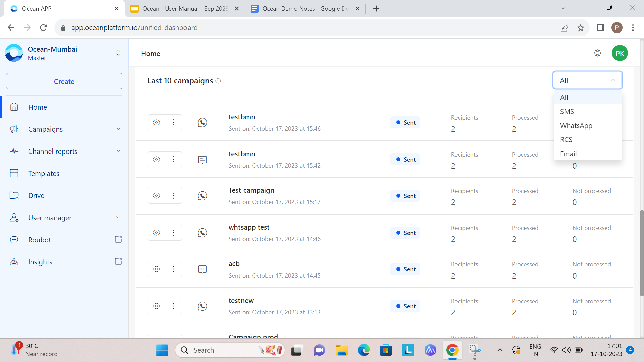The height and width of the screenshot is (362, 644).
Task: Expand the Channel reports chevron
Action: click(118, 151)
